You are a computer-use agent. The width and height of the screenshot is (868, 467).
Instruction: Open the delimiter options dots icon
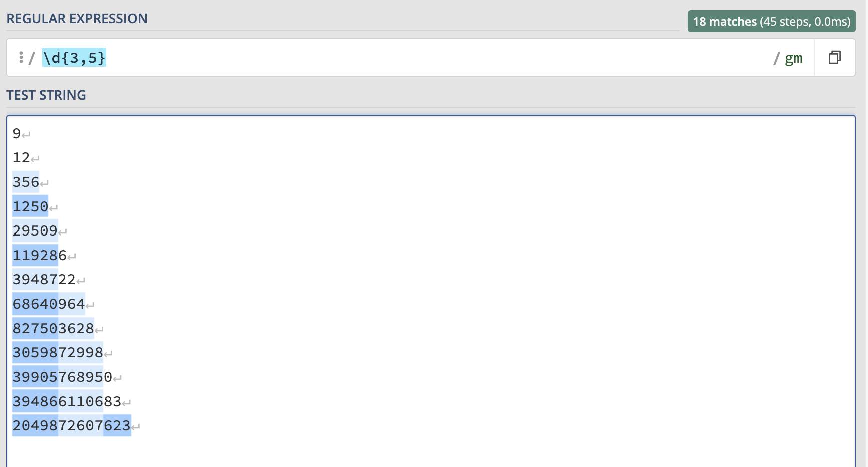tap(21, 57)
